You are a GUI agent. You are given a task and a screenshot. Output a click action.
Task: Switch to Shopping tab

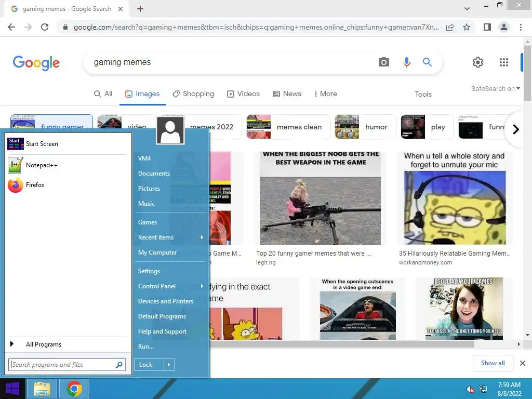(x=193, y=94)
